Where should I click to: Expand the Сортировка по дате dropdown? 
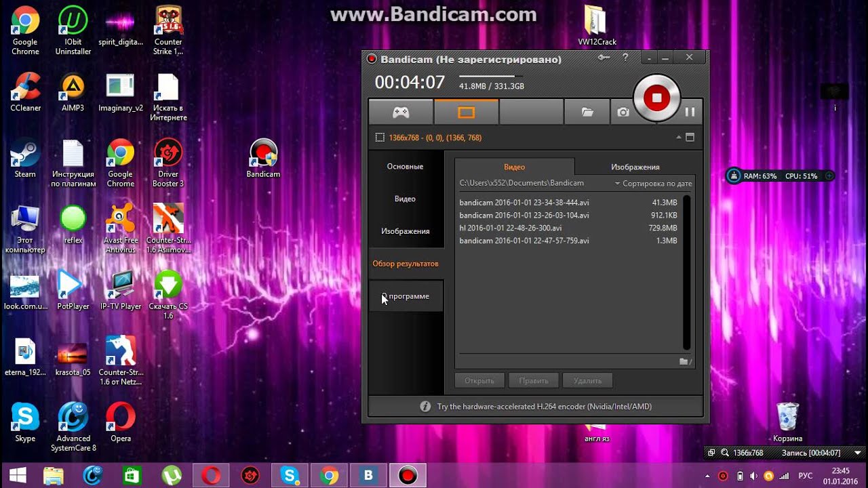[x=653, y=184]
